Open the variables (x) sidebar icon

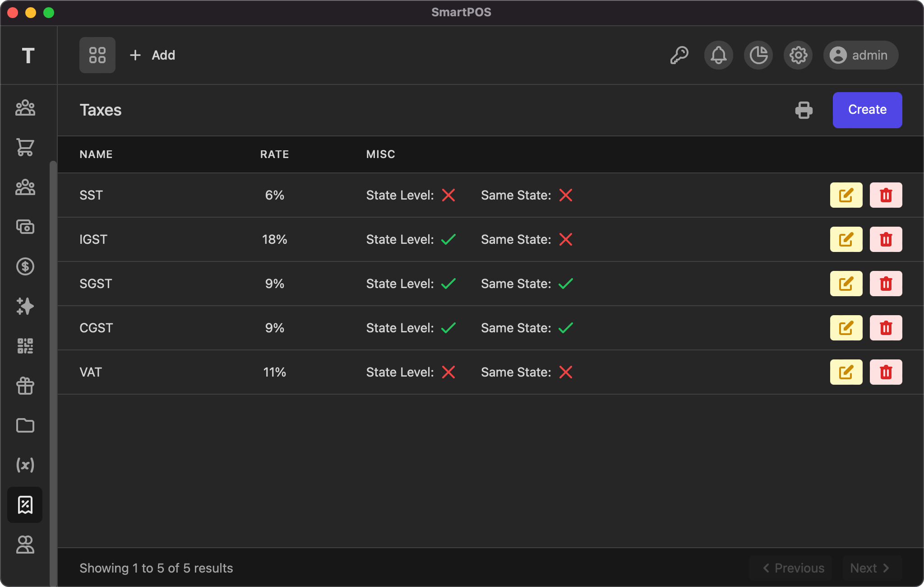[x=25, y=465]
